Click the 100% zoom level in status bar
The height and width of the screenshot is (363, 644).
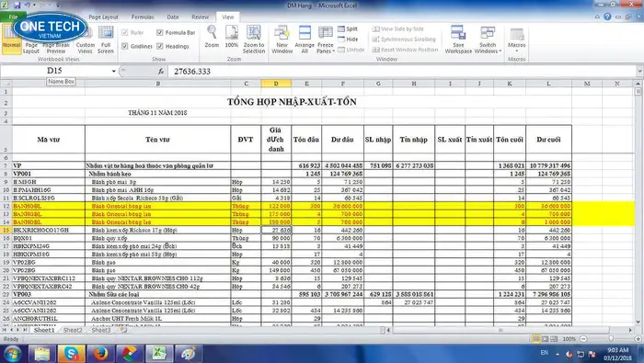(x=569, y=339)
